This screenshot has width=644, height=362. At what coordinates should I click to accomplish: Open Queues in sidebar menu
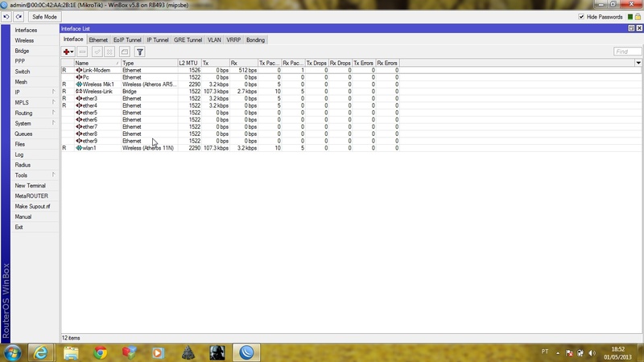35,134
